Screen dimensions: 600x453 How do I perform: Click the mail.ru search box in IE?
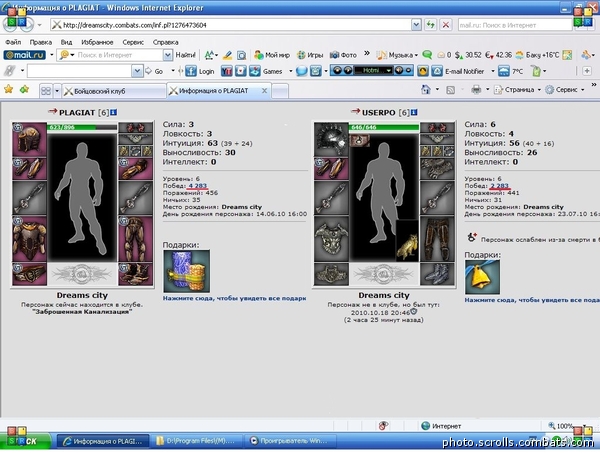[x=515, y=25]
